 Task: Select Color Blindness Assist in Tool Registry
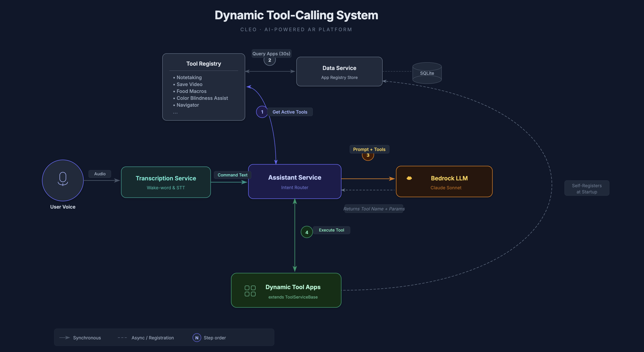tap(202, 98)
